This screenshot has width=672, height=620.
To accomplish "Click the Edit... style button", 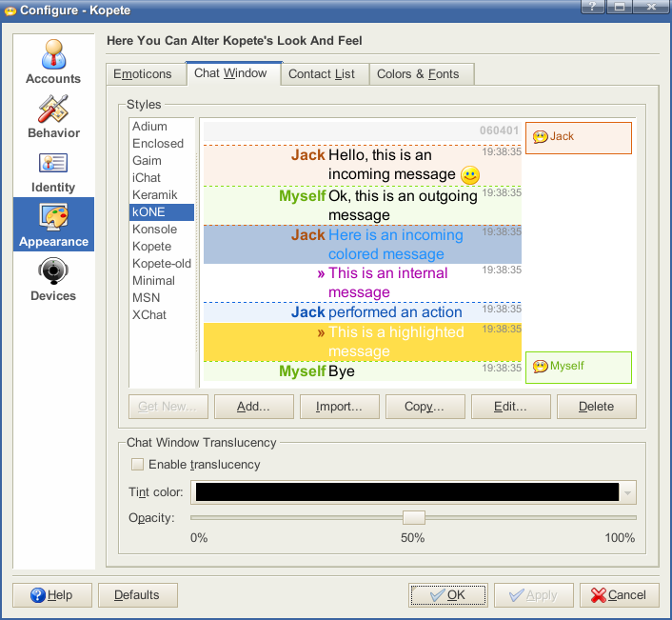I will pos(511,407).
